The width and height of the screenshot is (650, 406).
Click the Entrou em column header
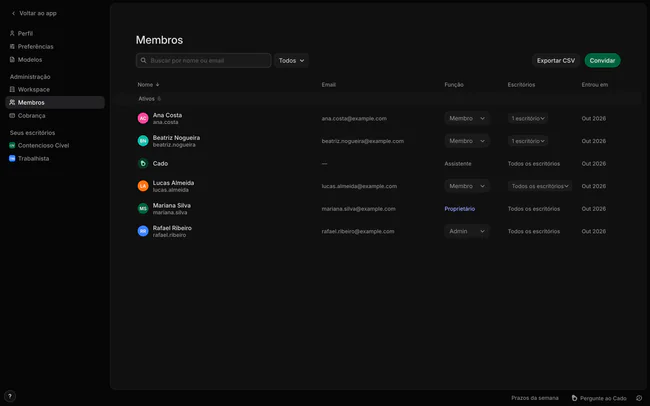(x=594, y=85)
